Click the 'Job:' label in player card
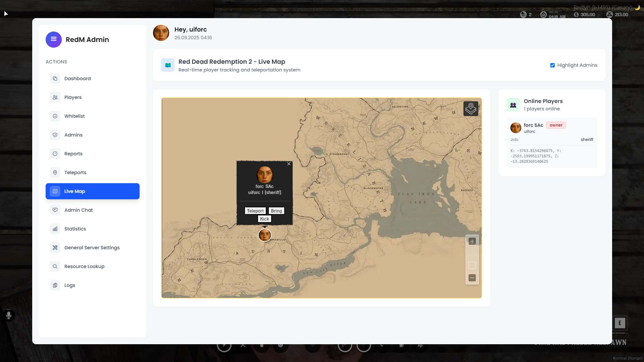Screen dimensions: 644x362 click(x=514, y=140)
